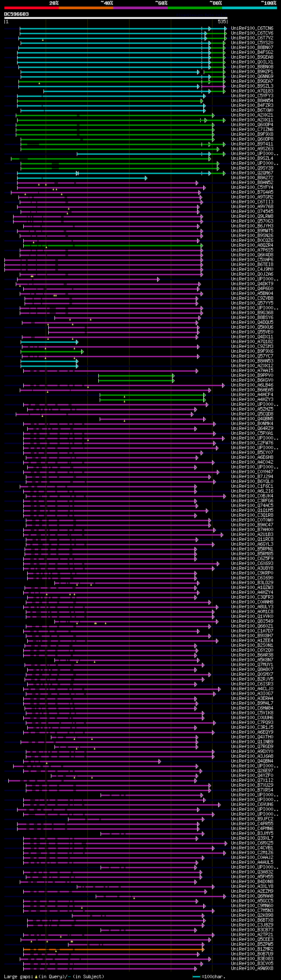The image size is (281, 980).
Task: Select hit label UniRef100_B7XU29
Action: click(252, 785)
